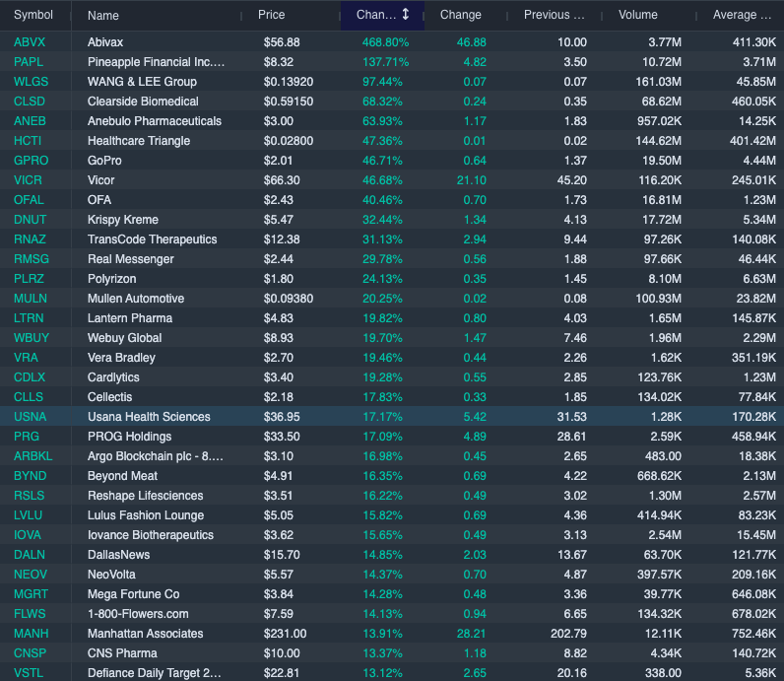Open the ANEB ticker symbol

coord(30,121)
